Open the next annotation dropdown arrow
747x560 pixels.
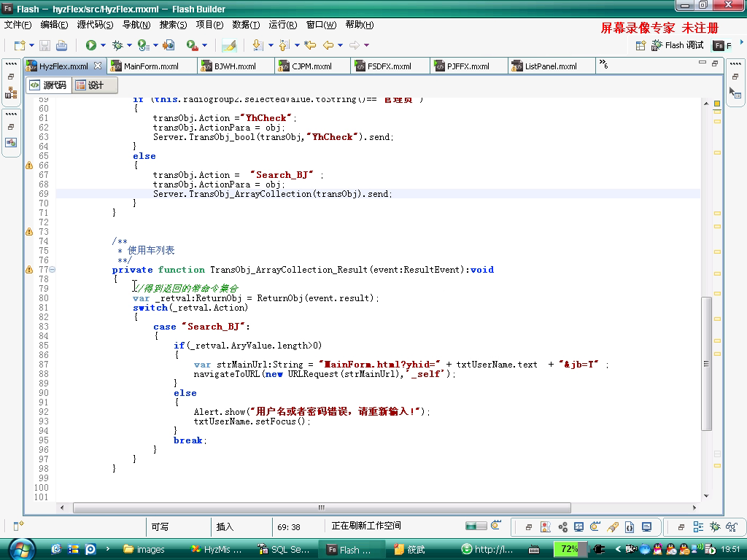[271, 45]
